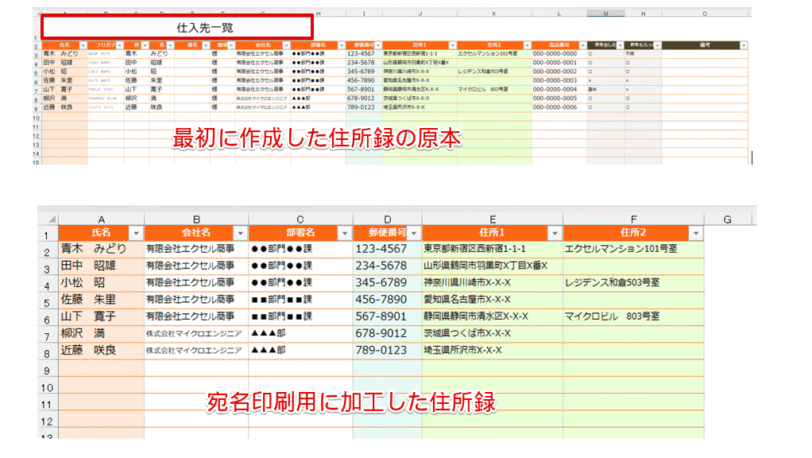Select column B header in lower sheet

pos(197,219)
